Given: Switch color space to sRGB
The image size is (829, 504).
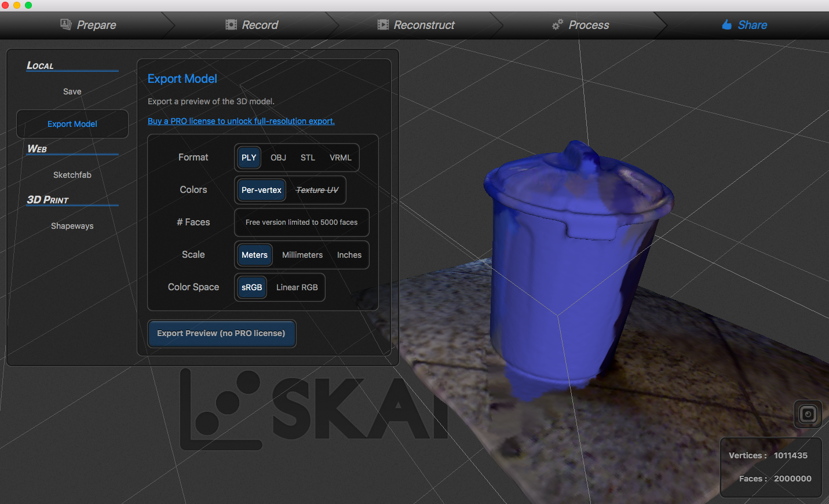Looking at the screenshot, I should (x=252, y=287).
